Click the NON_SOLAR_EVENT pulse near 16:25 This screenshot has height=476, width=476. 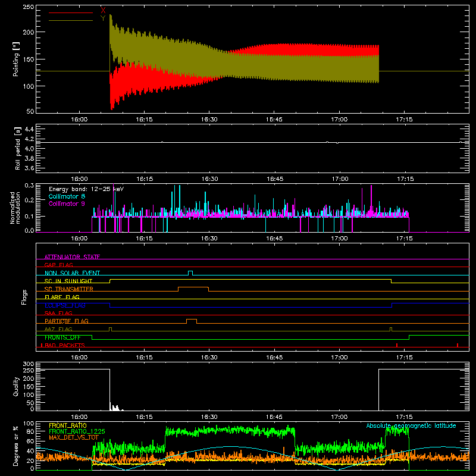[x=190, y=273]
